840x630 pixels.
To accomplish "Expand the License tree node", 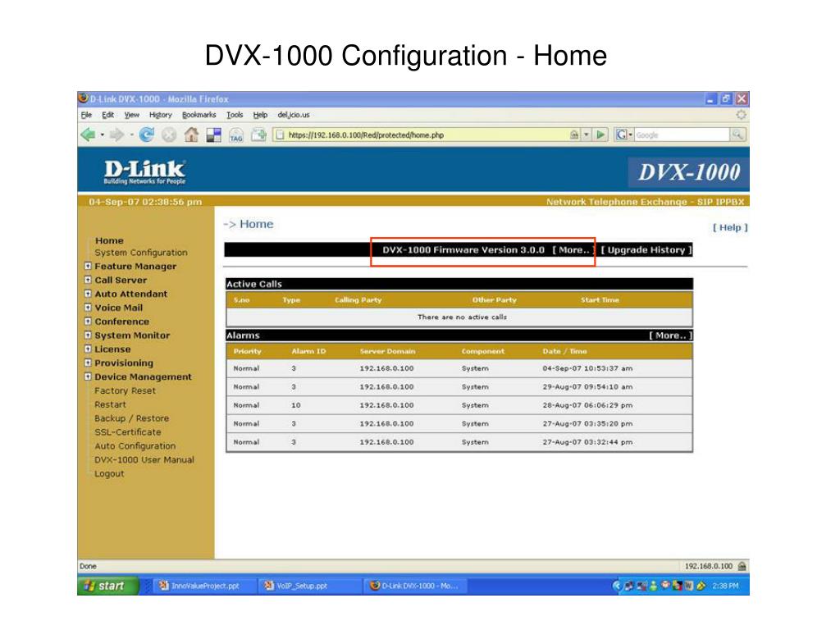I will (x=88, y=349).
